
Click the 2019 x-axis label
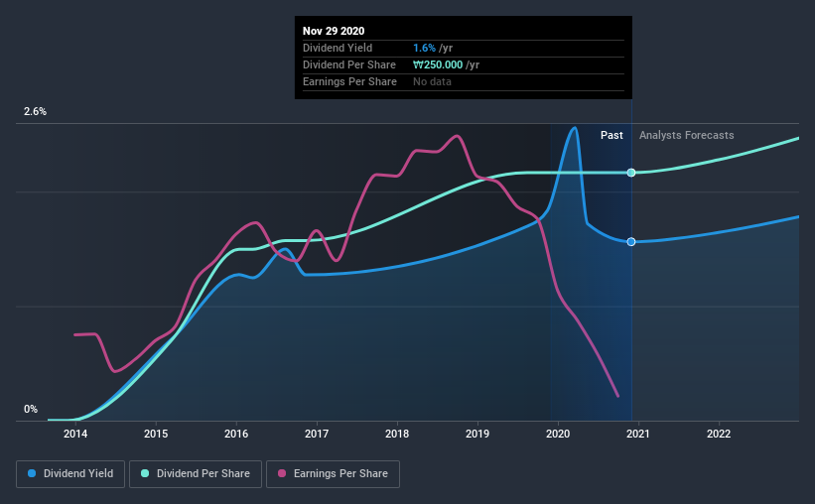point(477,434)
